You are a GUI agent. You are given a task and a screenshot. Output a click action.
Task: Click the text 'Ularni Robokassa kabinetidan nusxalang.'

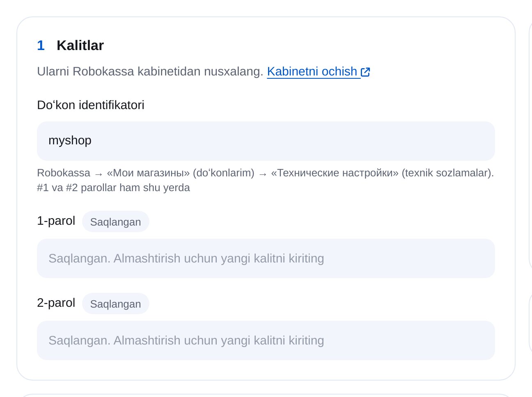coord(150,71)
